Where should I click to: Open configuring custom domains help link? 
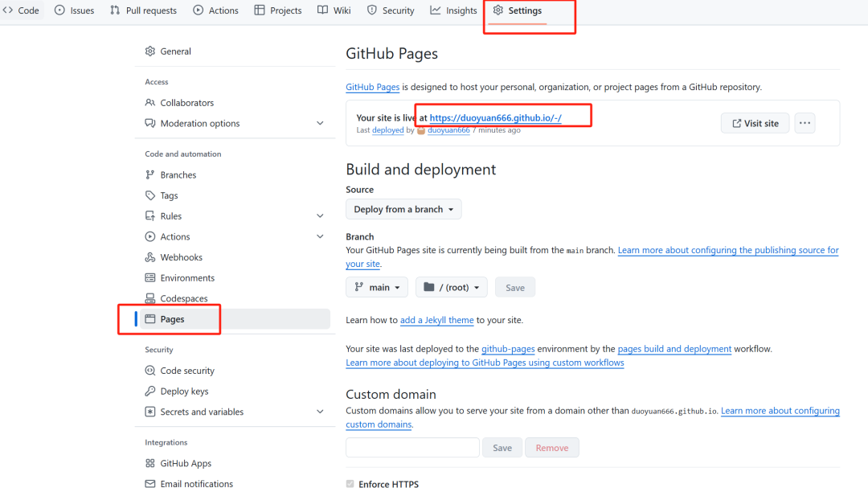pos(780,411)
